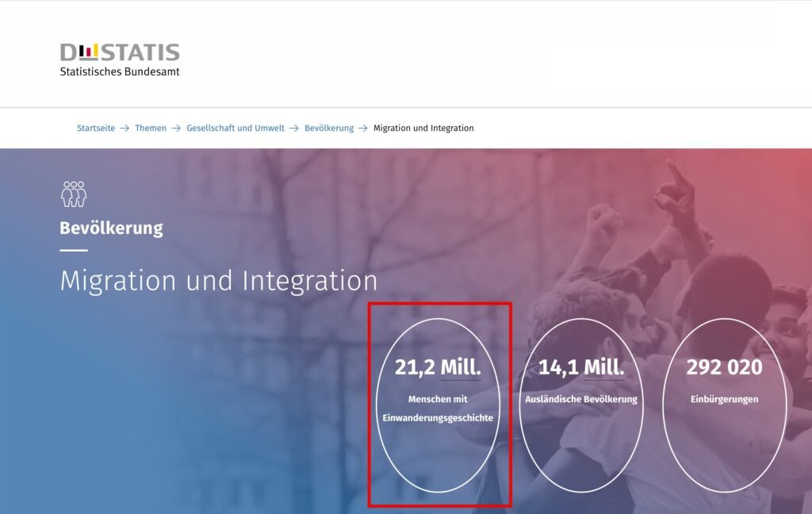This screenshot has width=812, height=514.
Task: Select current breadcrumb Migration und Integration
Action: (423, 128)
